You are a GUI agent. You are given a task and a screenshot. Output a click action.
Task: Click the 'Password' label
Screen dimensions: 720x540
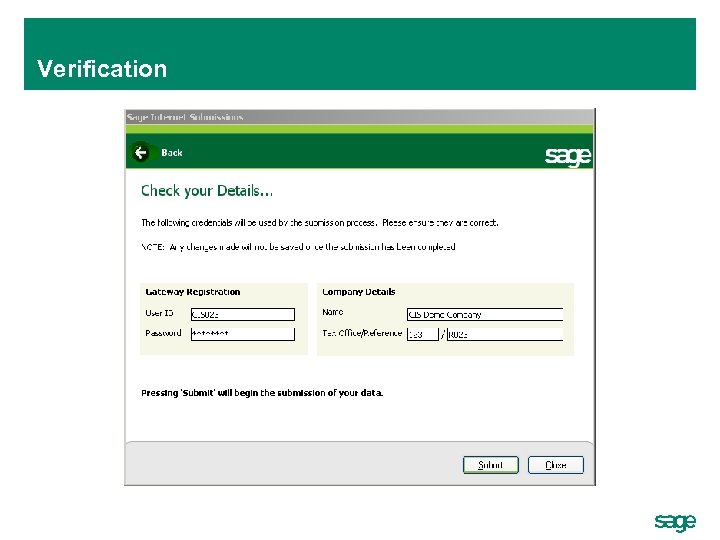point(163,333)
